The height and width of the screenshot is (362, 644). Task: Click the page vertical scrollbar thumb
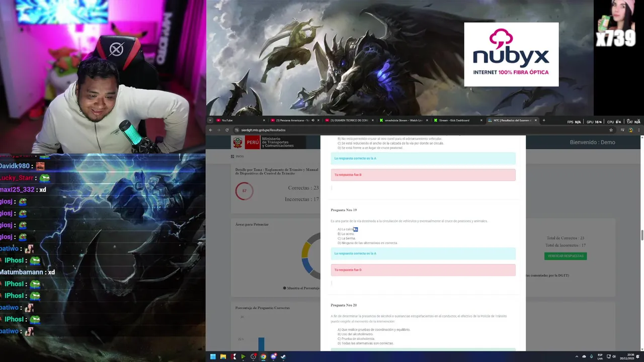tap(641, 235)
